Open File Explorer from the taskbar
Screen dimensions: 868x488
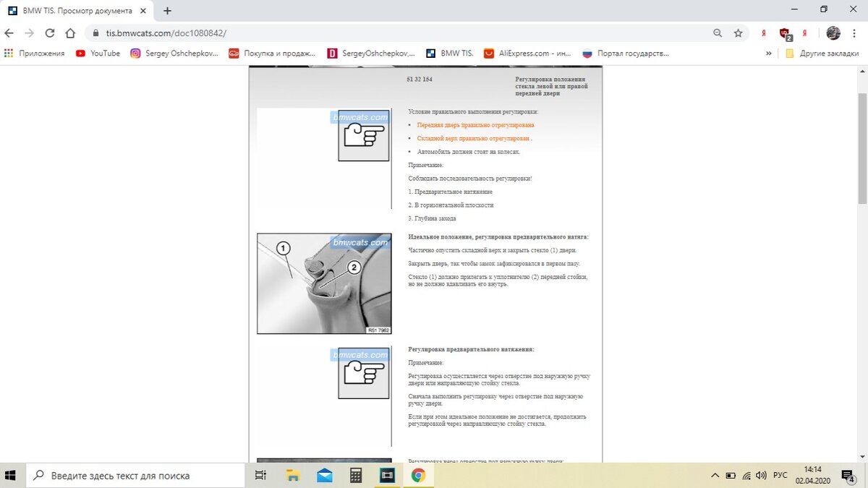[292, 475]
